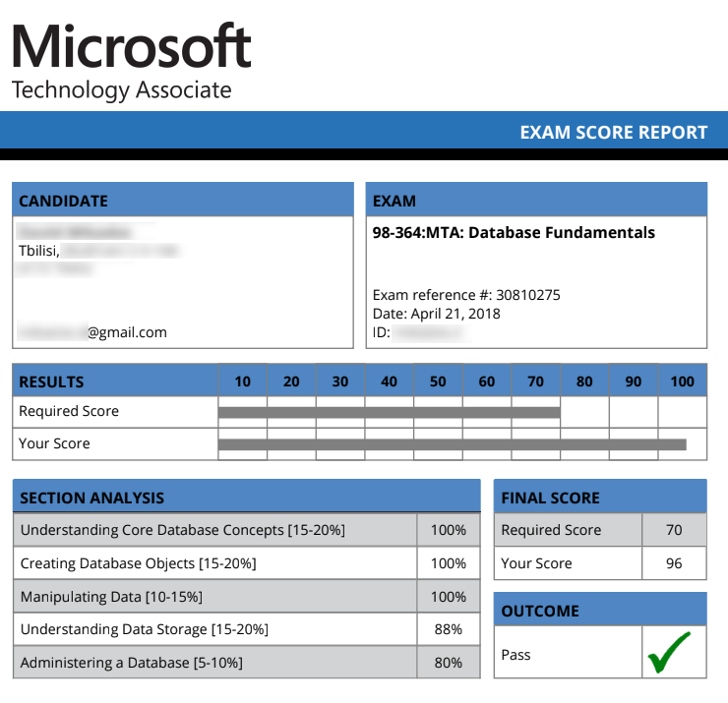The height and width of the screenshot is (703, 728).
Task: Click the Microsoft logo text
Action: pos(131,46)
